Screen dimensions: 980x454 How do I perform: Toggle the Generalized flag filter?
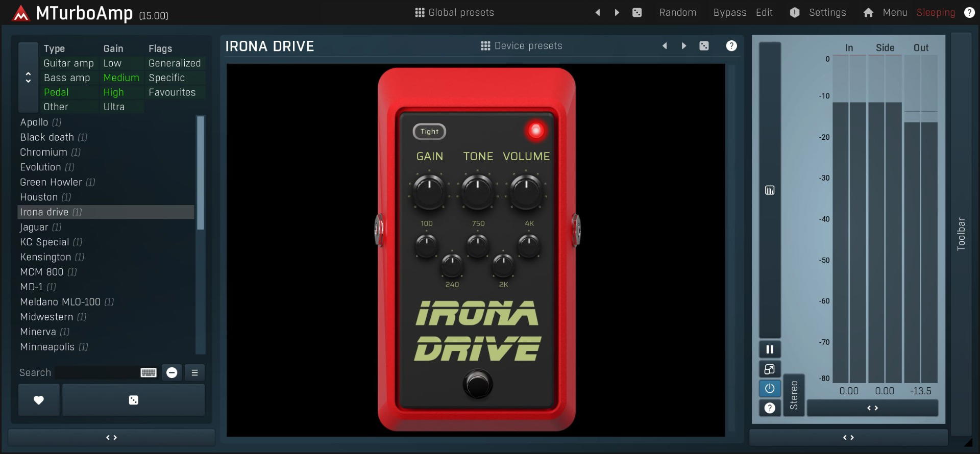175,63
